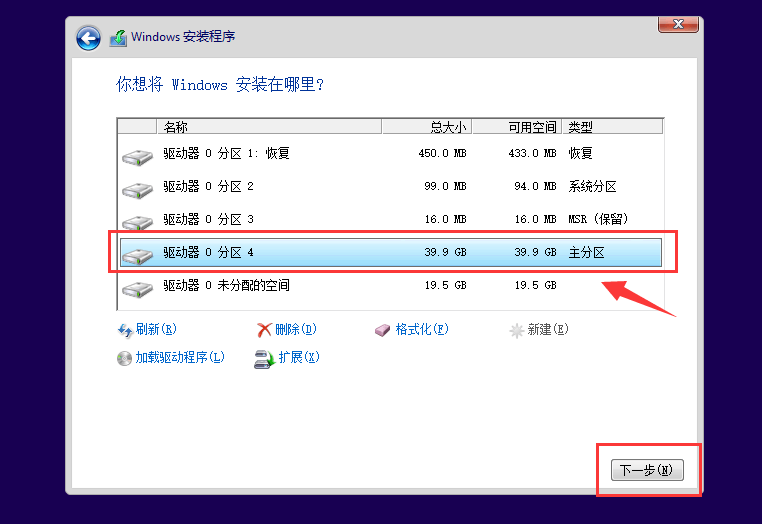
Task: Click the 主分区 type cell
Action: (x=587, y=253)
